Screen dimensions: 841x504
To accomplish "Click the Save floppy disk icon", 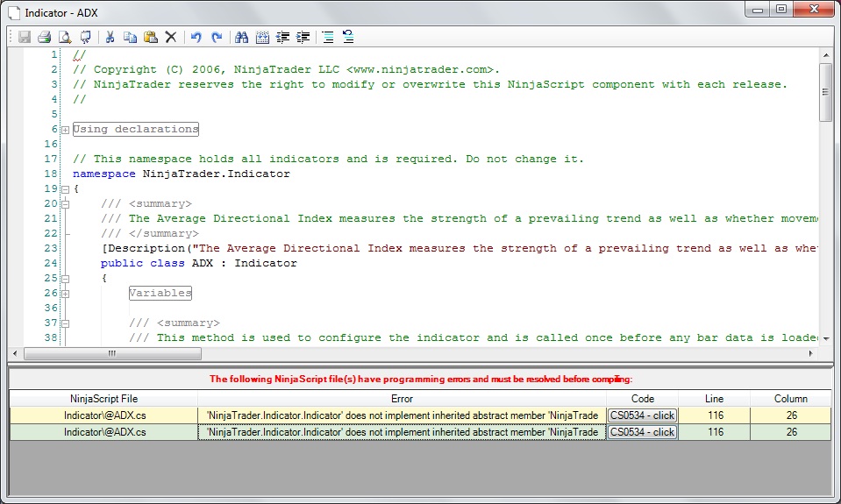I will click(25, 37).
